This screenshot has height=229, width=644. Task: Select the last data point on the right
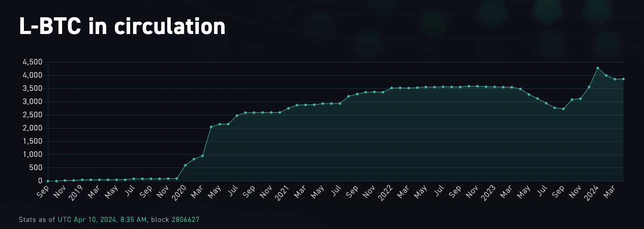click(x=623, y=79)
